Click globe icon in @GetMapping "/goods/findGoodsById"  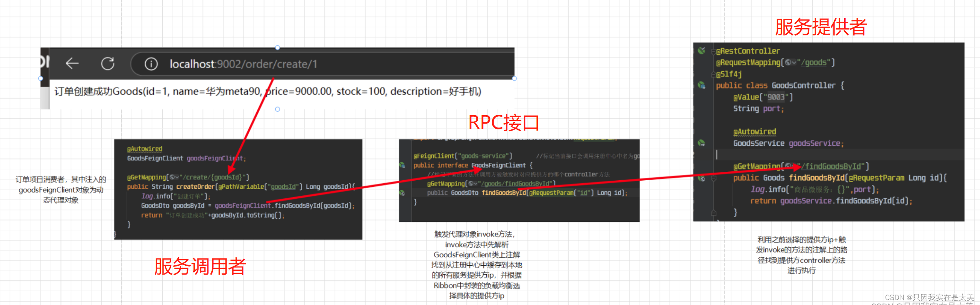[471, 184]
